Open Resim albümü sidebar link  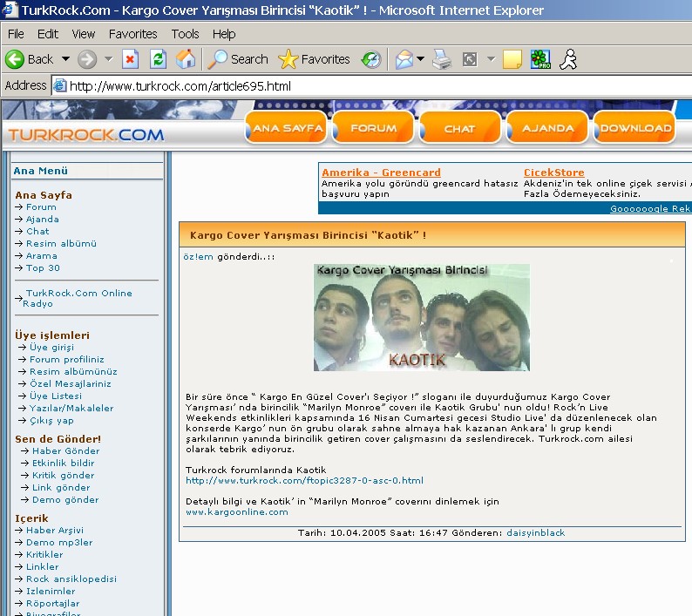pos(61,244)
